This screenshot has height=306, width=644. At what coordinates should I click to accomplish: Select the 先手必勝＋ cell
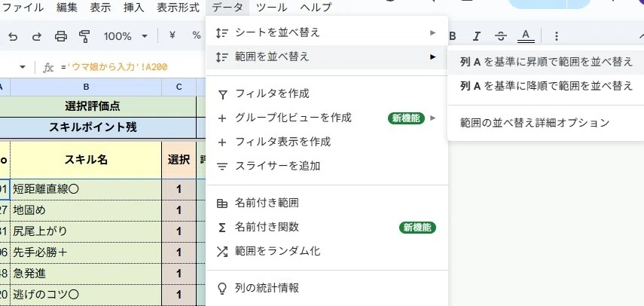[x=86, y=252]
